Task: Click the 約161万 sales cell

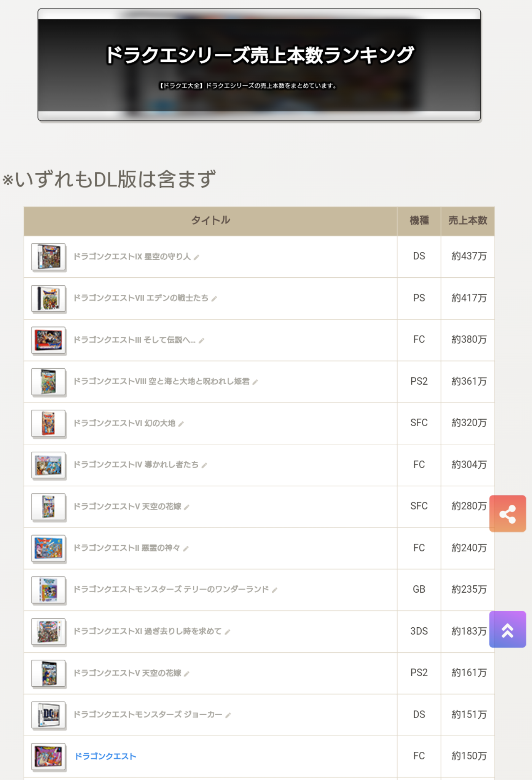Action: [x=468, y=673]
